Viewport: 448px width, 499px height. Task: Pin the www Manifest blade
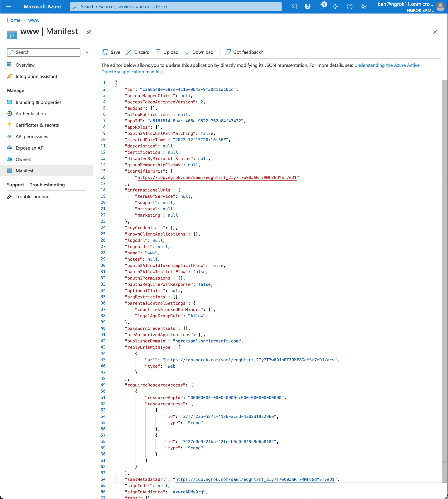point(89,32)
